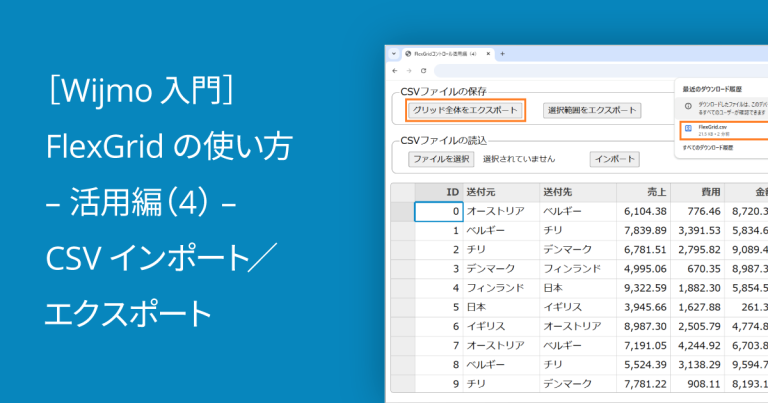Select 送付元 cell フィンランド in row 4

tap(501, 288)
